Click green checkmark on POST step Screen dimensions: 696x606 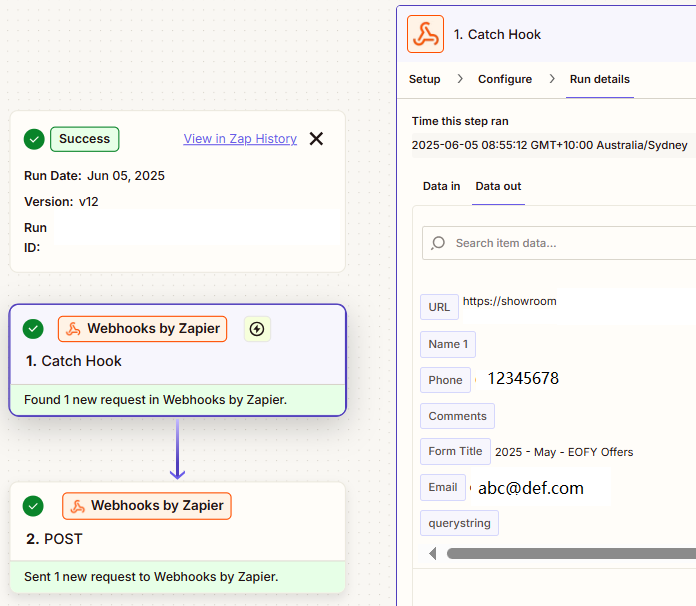point(33,506)
